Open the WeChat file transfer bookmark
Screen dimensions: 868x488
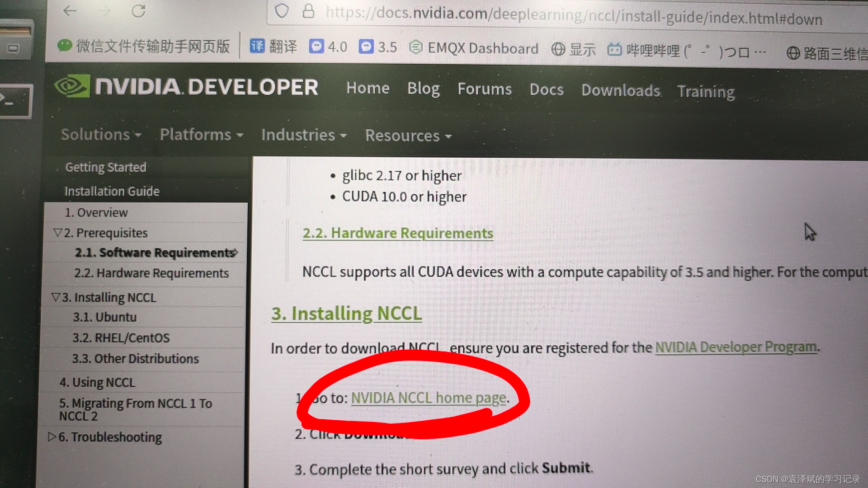click(x=144, y=46)
